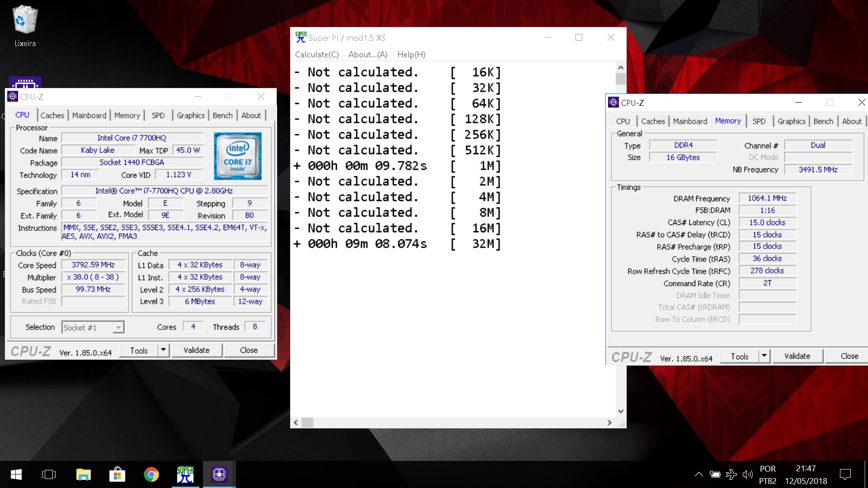Open the Socket #1 selection dropdown
The image size is (868, 488).
[93, 327]
